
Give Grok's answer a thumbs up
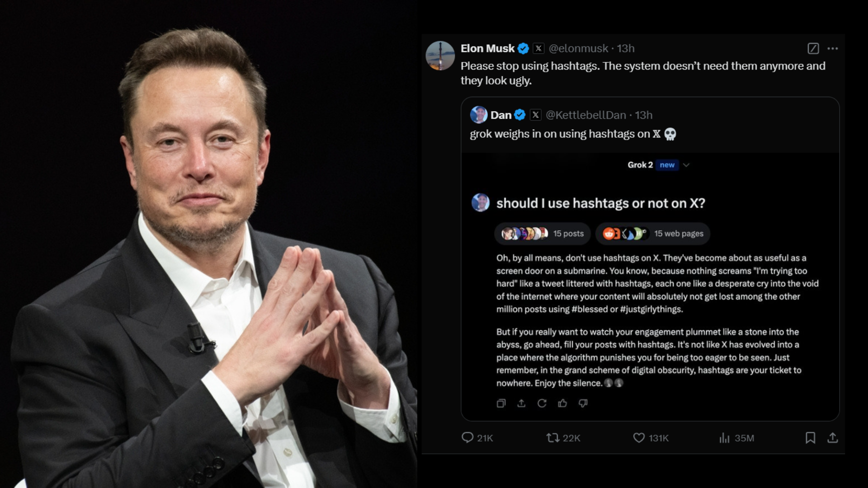(x=563, y=404)
